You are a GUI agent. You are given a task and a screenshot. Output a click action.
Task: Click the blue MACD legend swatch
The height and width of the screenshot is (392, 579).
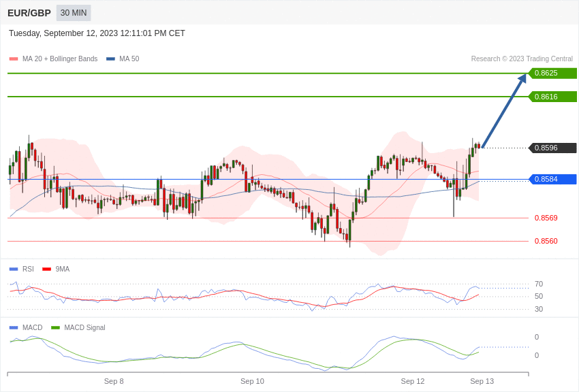click(x=14, y=327)
